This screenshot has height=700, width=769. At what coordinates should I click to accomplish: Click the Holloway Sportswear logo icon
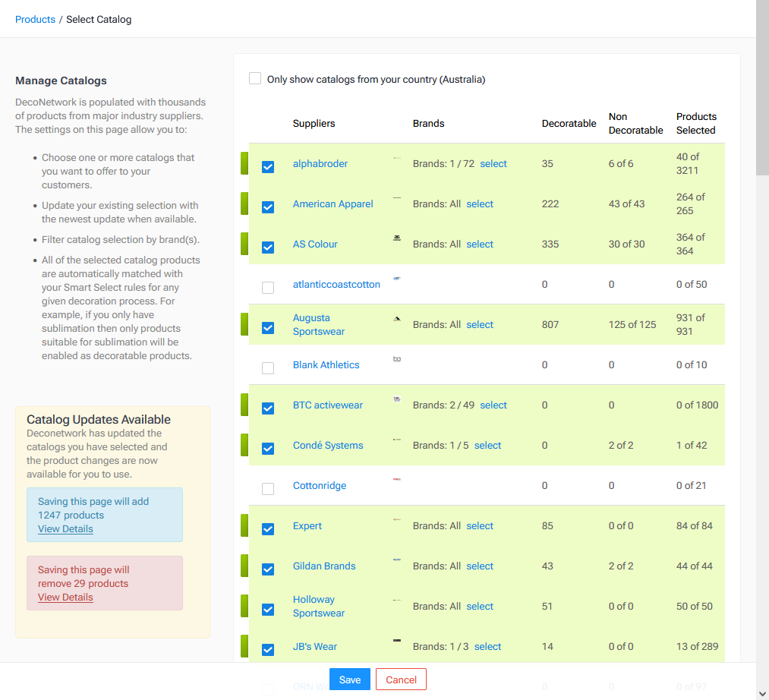397,600
